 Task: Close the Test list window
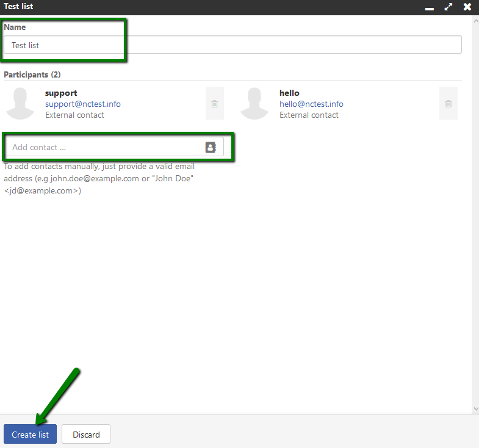click(x=467, y=7)
